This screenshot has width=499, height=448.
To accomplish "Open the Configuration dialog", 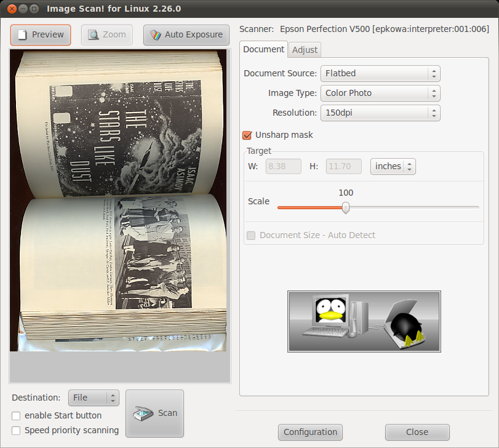I will click(310, 432).
